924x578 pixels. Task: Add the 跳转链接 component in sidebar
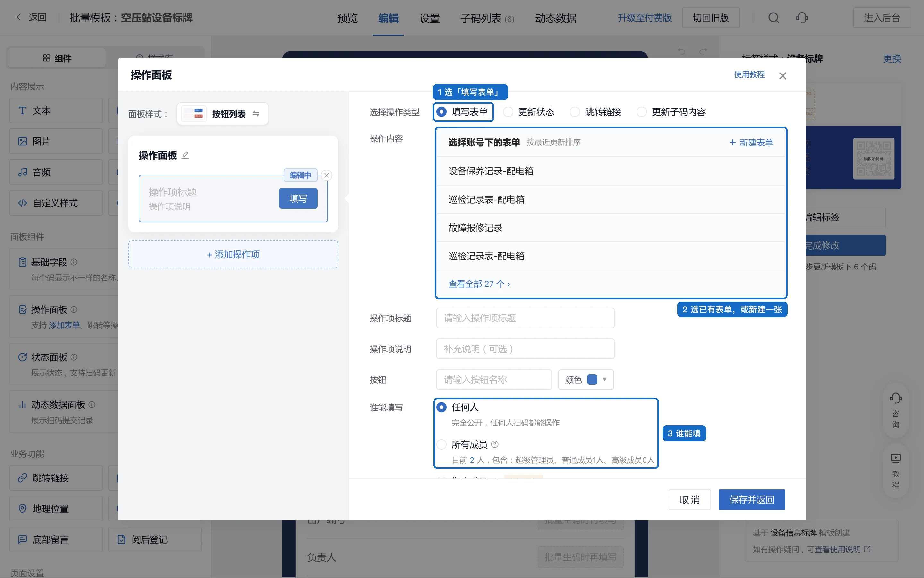56,478
